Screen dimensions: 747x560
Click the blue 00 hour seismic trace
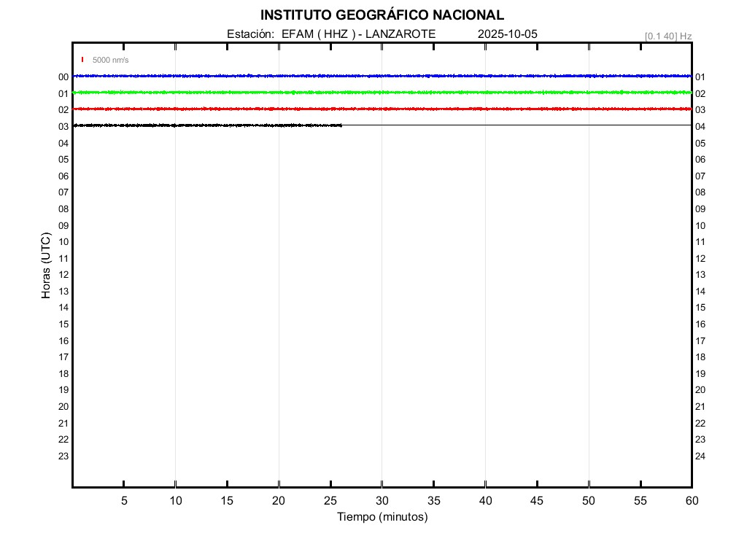point(382,76)
